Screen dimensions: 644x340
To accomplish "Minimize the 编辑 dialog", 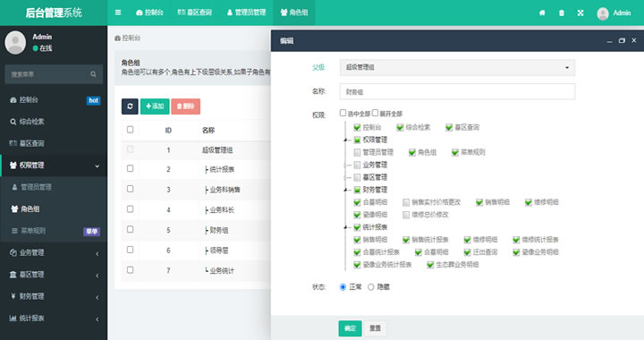I will (x=609, y=40).
